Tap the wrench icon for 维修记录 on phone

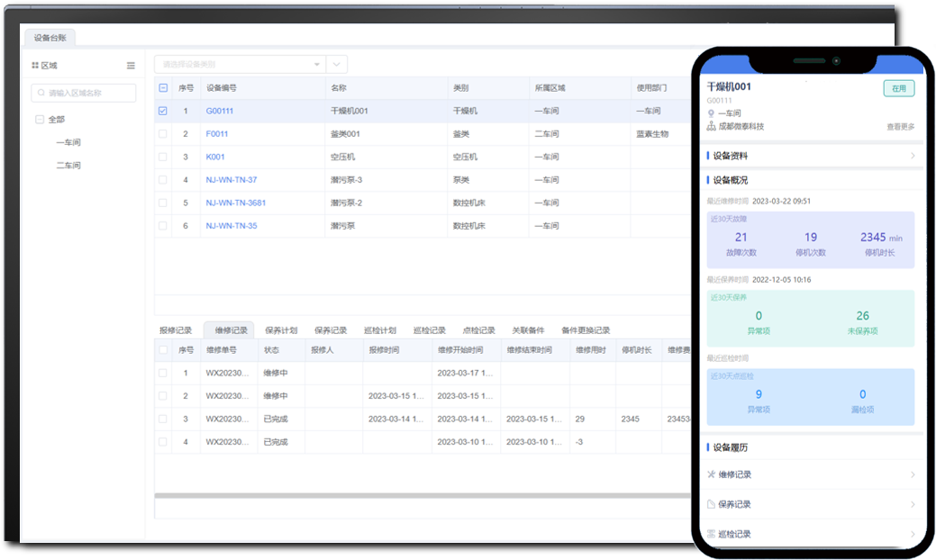pyautogui.click(x=711, y=474)
